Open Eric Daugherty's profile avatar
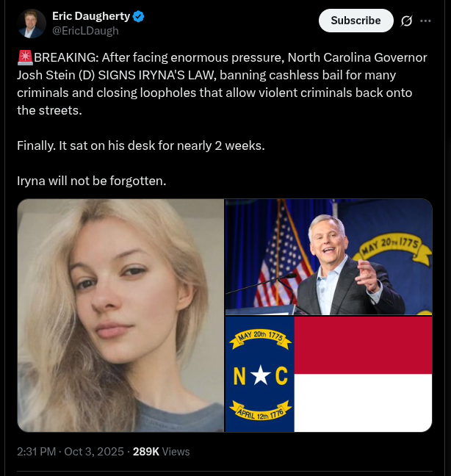The image size is (451, 476). coord(32,24)
